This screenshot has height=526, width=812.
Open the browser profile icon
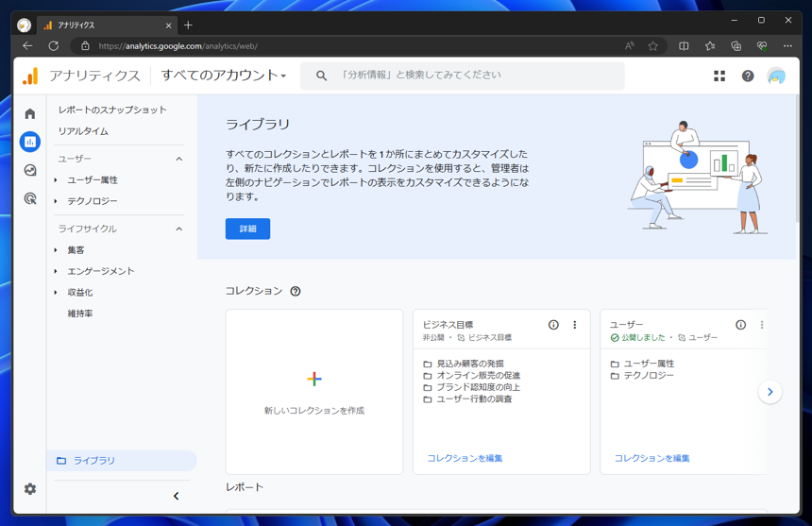(x=24, y=25)
